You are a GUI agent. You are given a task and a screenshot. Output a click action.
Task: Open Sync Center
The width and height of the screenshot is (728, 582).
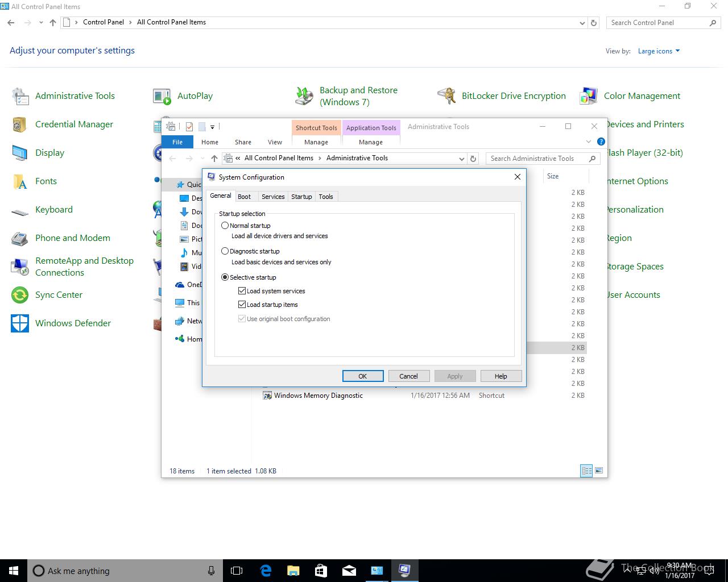point(47,295)
